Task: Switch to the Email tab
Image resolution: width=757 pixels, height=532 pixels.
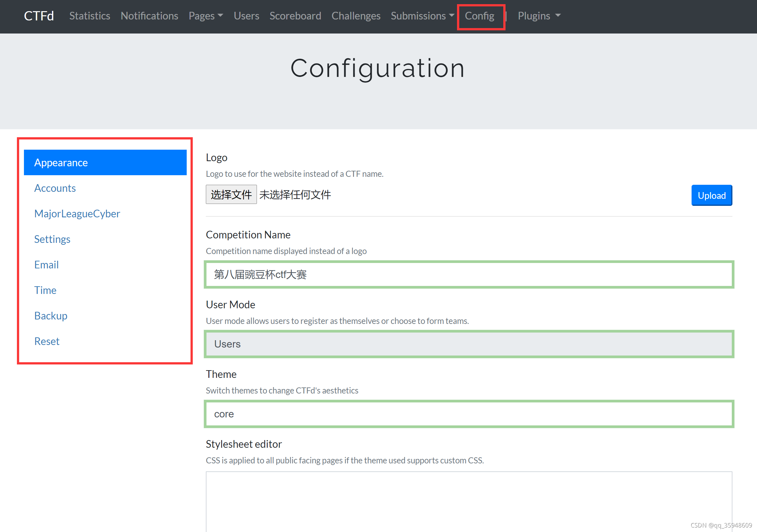Action: [47, 265]
